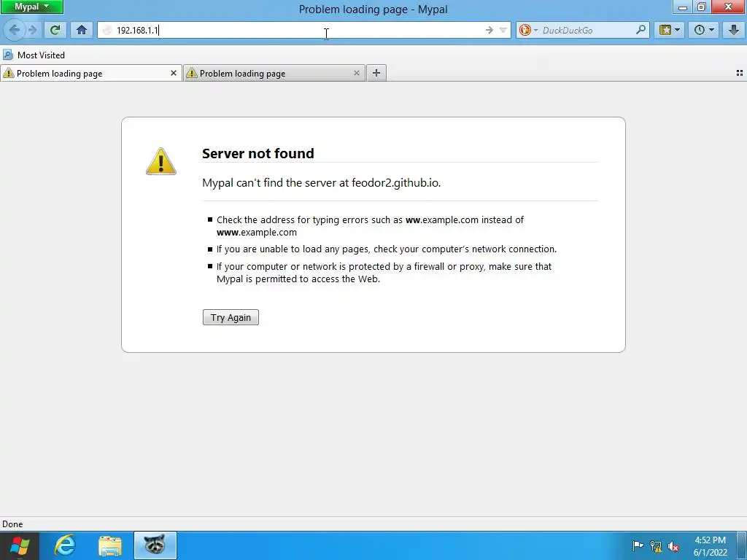Click the yellow warning triangle on the error page

tap(161, 161)
